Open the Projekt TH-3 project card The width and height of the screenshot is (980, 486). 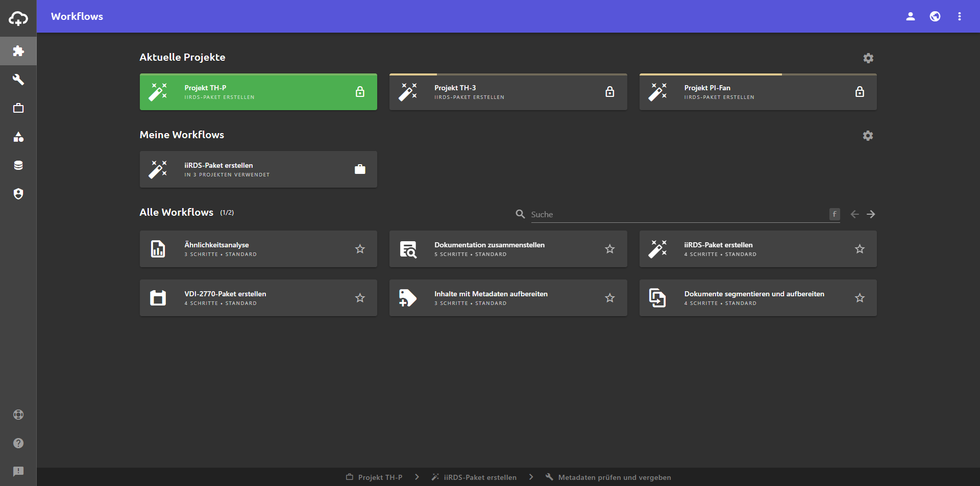508,92
